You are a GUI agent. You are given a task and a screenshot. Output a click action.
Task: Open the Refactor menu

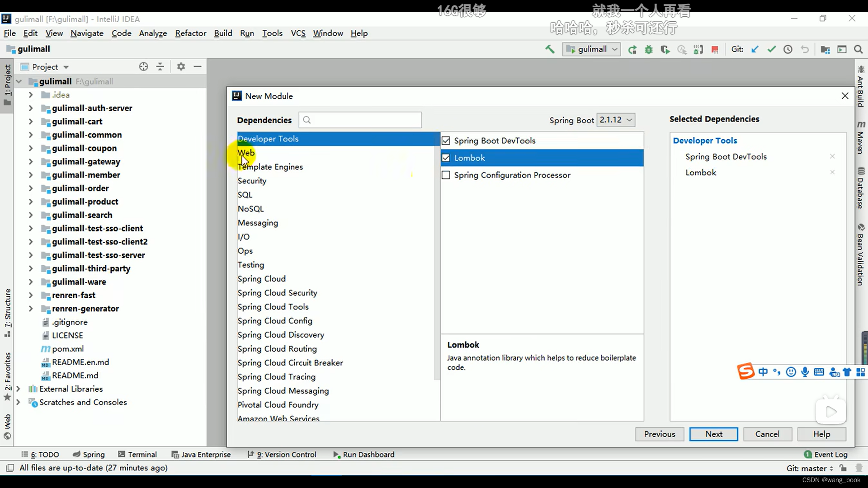coord(190,33)
